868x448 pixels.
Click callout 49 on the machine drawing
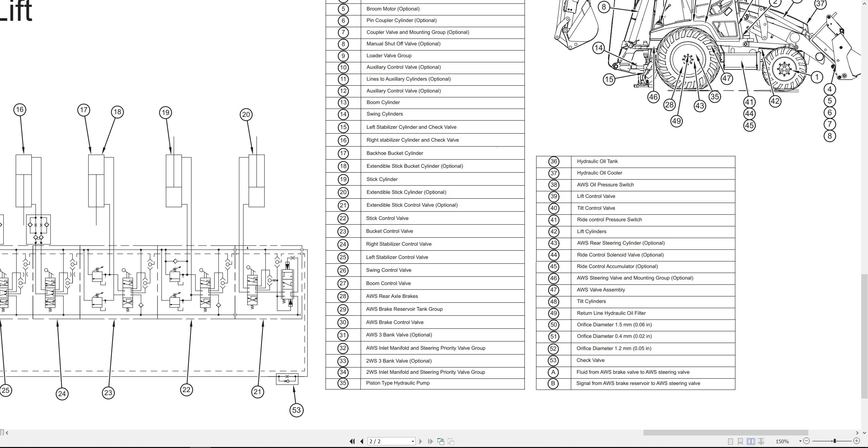tap(676, 121)
